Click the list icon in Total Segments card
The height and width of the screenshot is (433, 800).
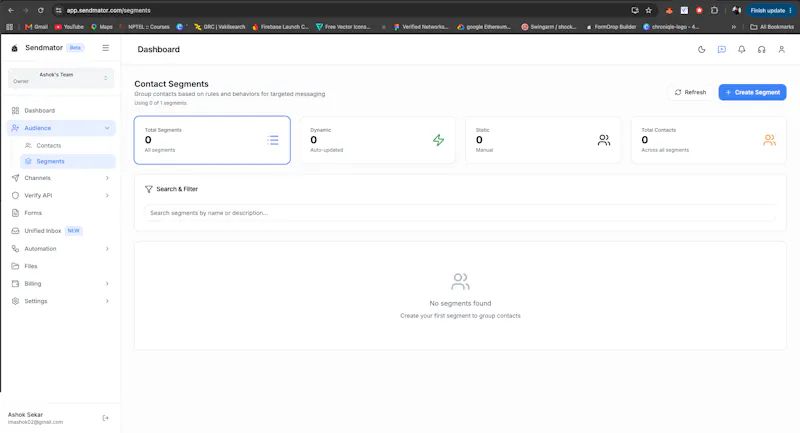[x=273, y=140]
